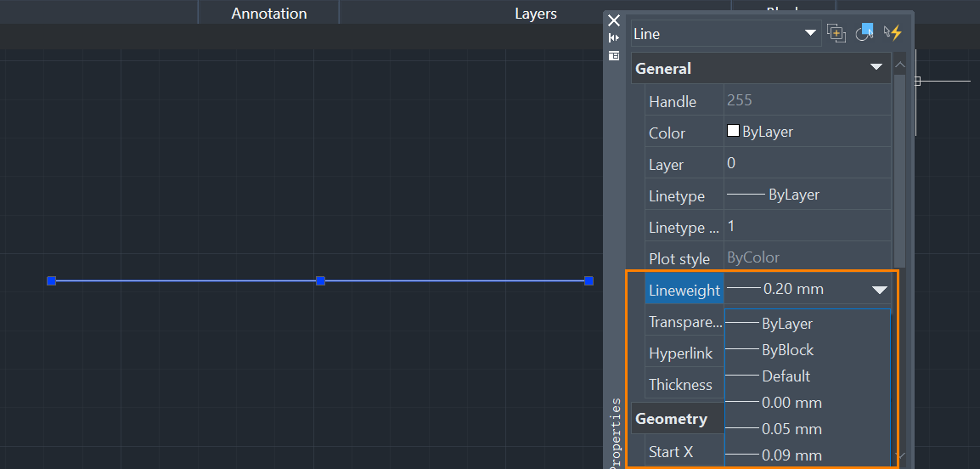Click the right endpoint grip of the line

[x=589, y=280]
